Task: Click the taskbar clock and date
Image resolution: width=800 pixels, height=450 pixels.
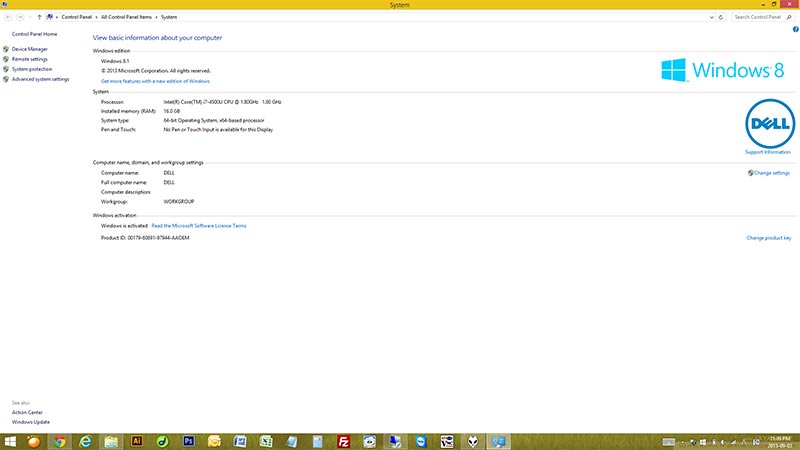Action: click(780, 442)
